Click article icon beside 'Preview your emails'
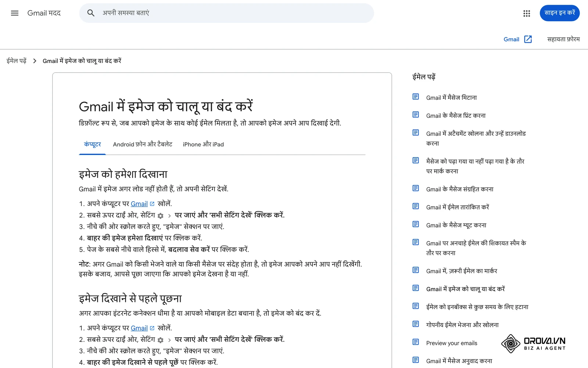 coord(416,342)
